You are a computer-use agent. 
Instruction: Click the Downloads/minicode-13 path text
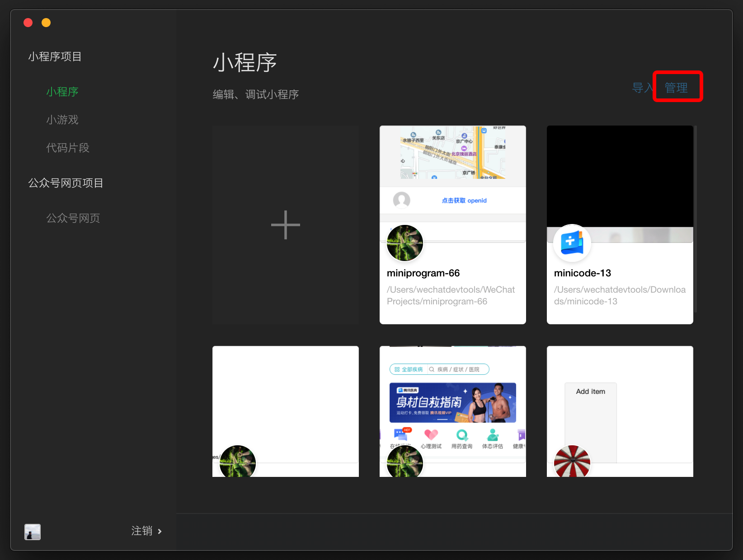click(620, 295)
